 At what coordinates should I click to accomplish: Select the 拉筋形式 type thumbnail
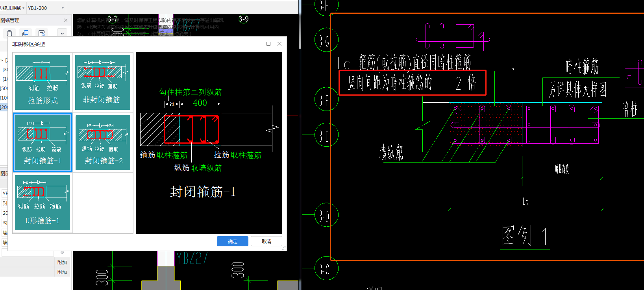43,82
